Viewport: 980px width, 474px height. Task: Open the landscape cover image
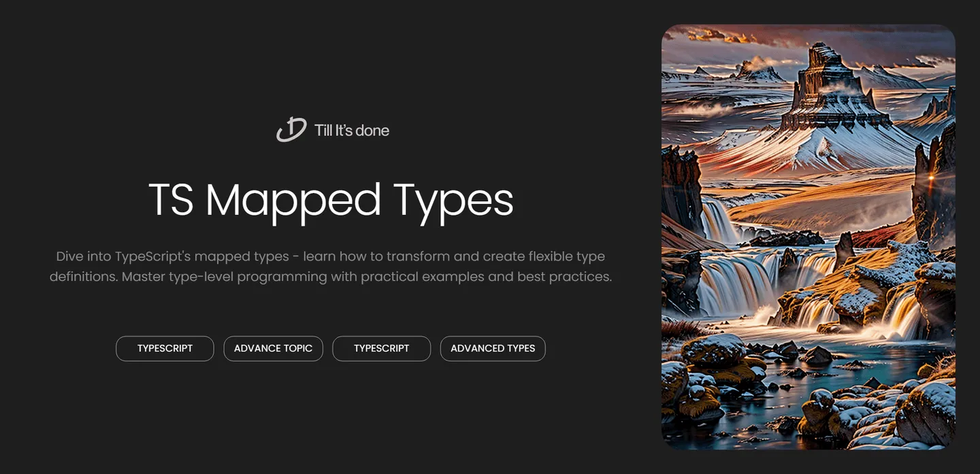coord(808,237)
